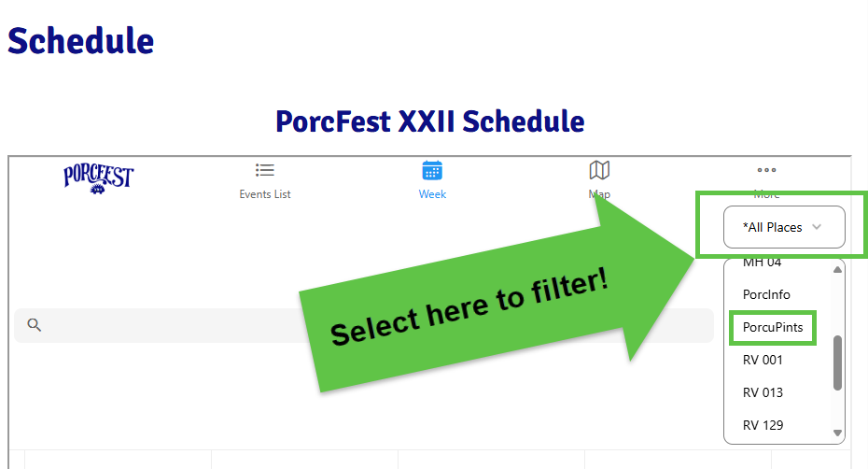Click the dropdown list scroll up arrow
Image resolution: width=868 pixels, height=469 pixels.
tap(837, 270)
